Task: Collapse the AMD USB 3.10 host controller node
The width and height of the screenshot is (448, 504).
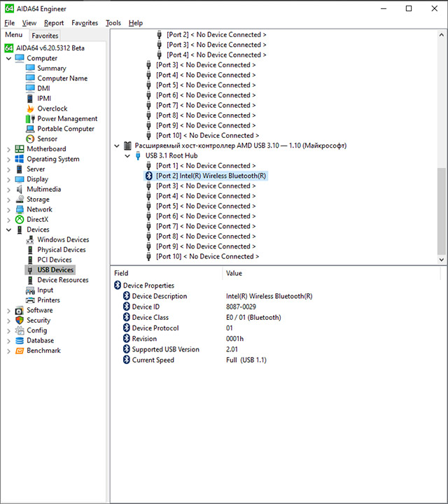Action: [117, 146]
